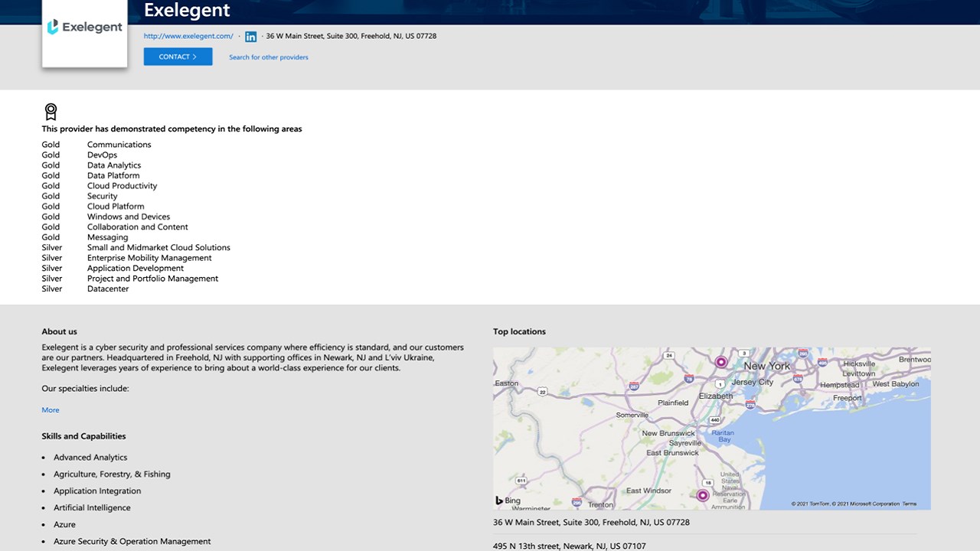Select 'Collaboration and Content' text
Screen dimensions: 980x551
[137, 227]
